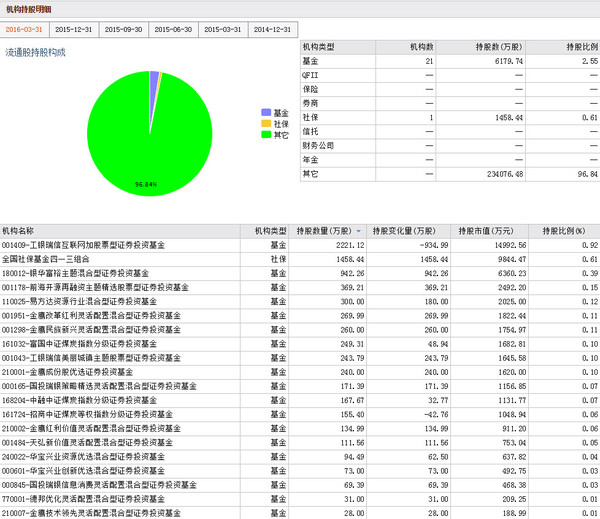
Task: Click the orange 社保 legend swatch
Action: tap(266, 124)
